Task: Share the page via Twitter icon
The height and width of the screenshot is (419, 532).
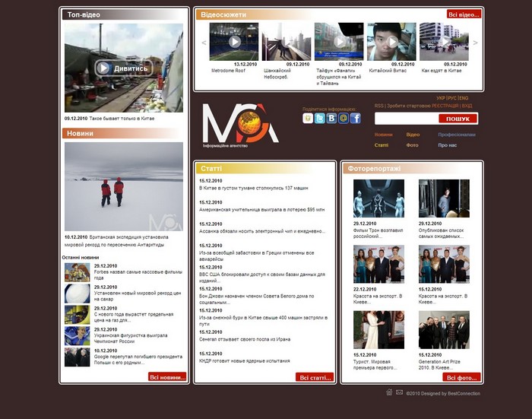Action: pyautogui.click(x=320, y=119)
